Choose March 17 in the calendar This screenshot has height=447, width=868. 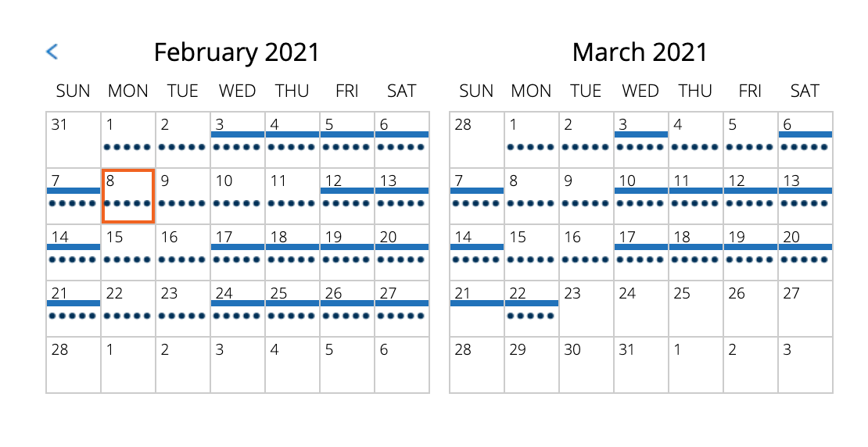click(641, 252)
